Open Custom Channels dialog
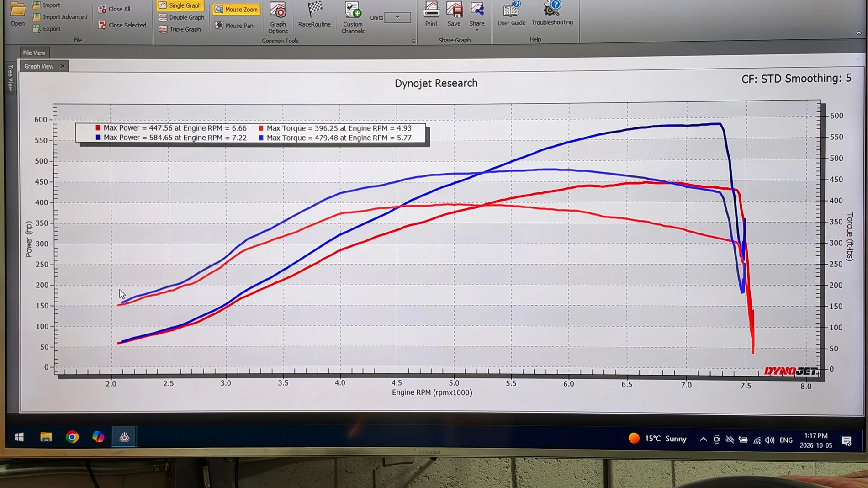Viewport: 868px width, 488px height. tap(353, 17)
